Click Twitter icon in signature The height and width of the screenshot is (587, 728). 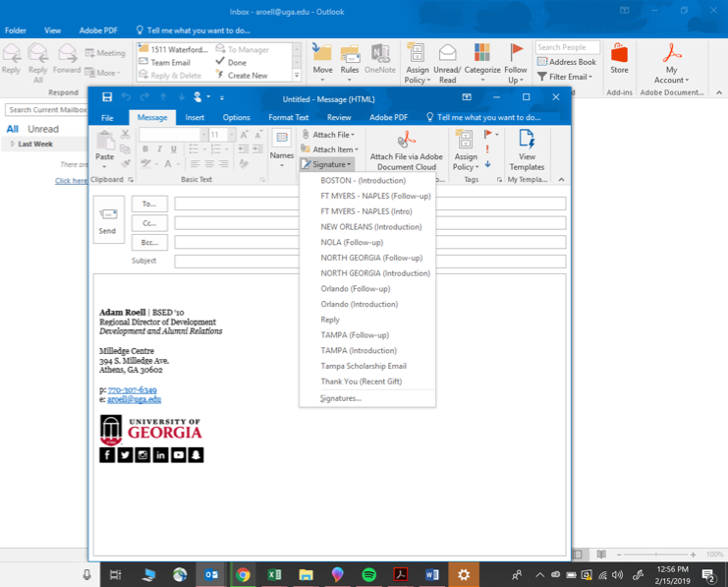pos(125,455)
